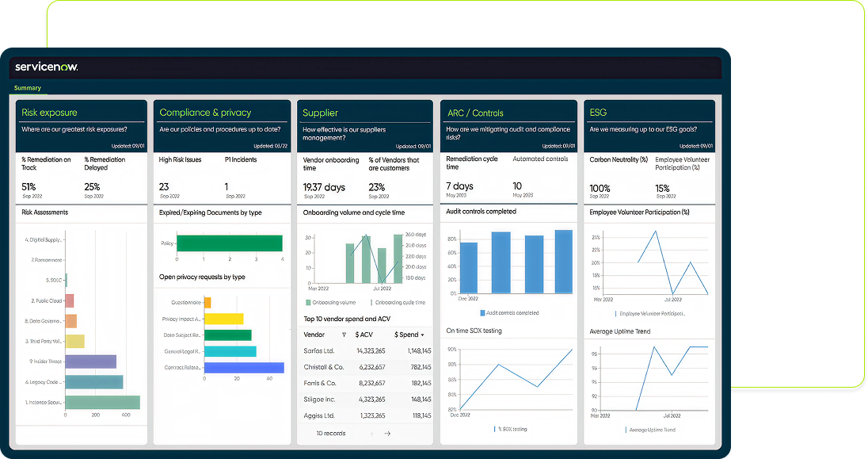The width and height of the screenshot is (868, 459).
Task: Click the Average Uptime Trend legend marker
Action: [624, 429]
